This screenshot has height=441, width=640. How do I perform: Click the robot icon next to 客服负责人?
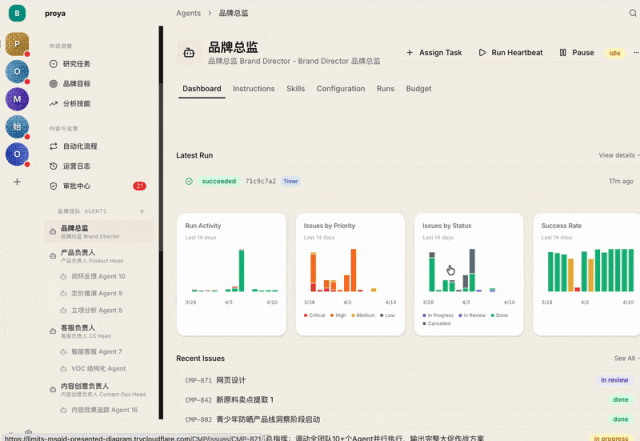(53, 331)
